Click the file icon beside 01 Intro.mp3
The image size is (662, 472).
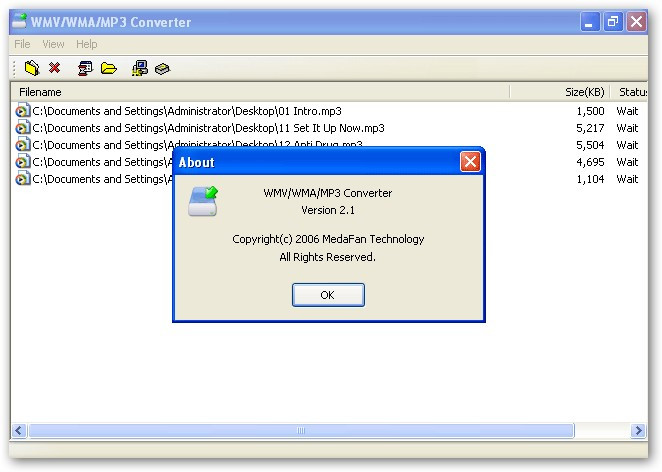click(23, 111)
